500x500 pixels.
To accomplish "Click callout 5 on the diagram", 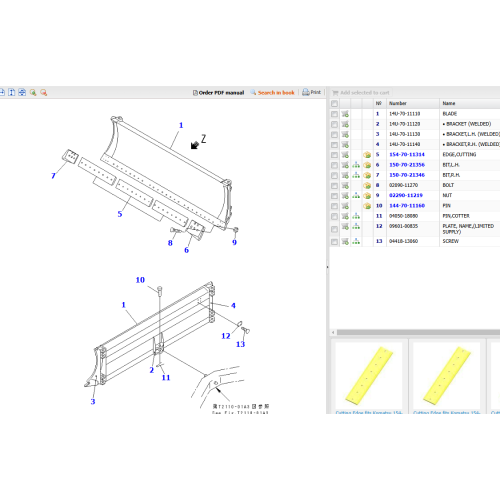I will [120, 214].
